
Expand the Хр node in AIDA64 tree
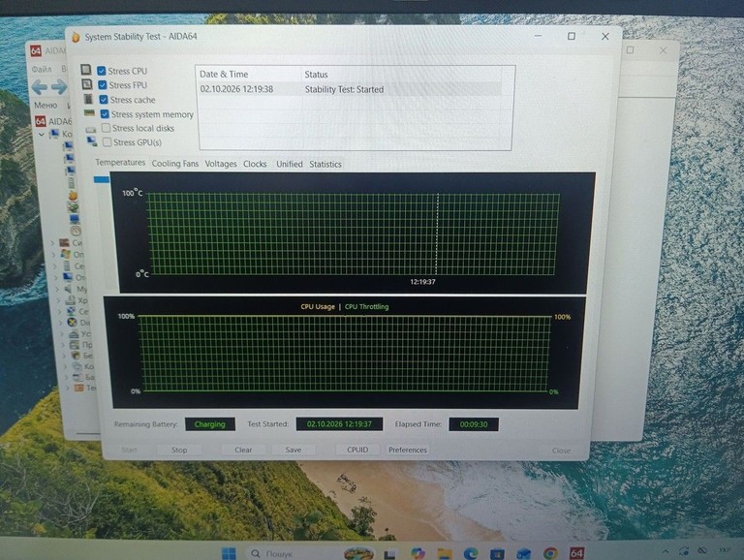tap(59, 300)
